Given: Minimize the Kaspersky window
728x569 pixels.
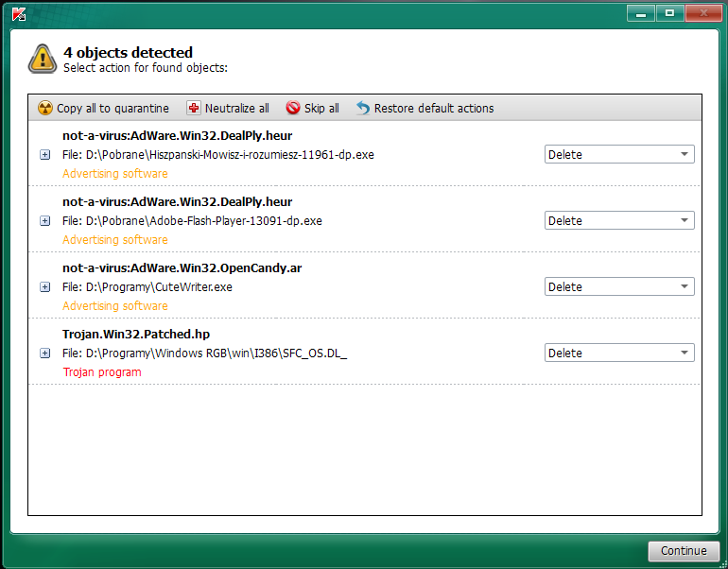Looking at the screenshot, I should pos(641,13).
